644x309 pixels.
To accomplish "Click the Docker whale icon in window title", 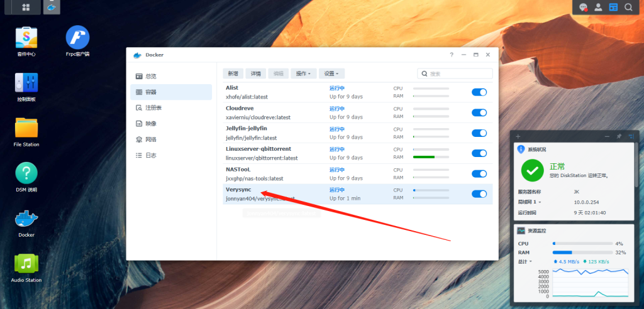I will 138,55.
